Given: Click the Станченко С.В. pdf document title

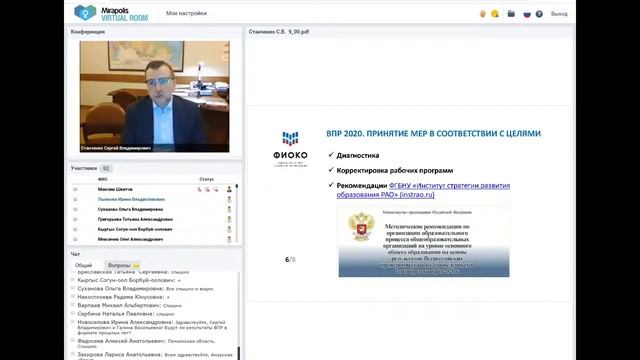Looking at the screenshot, I should coord(279,31).
